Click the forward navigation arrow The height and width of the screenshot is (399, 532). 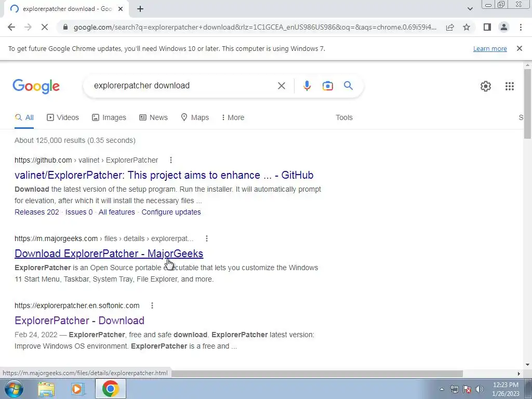[28, 27]
